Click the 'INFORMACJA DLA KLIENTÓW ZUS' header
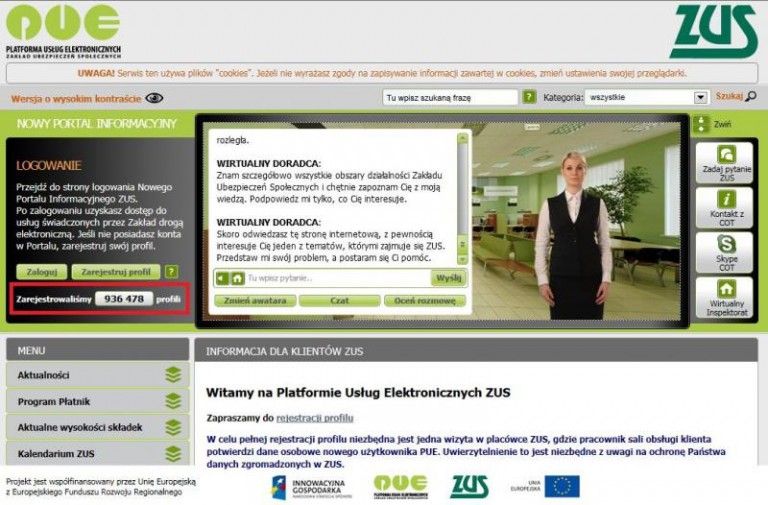 click(x=284, y=351)
